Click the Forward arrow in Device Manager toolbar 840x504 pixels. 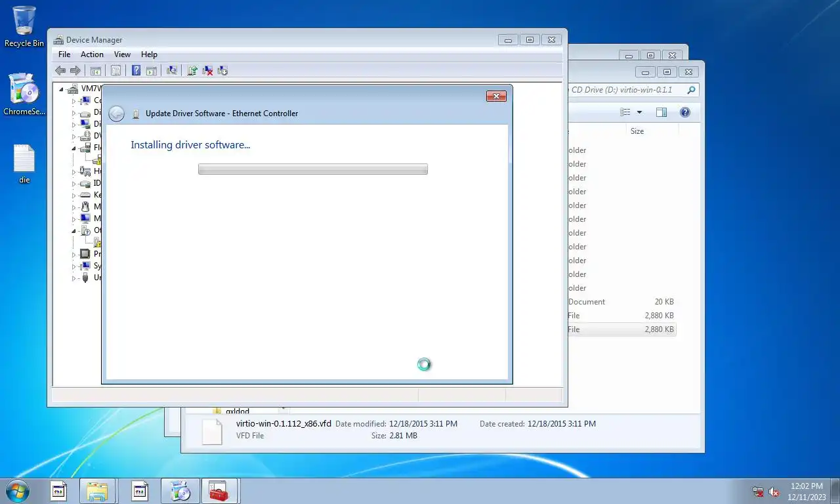coord(75,70)
